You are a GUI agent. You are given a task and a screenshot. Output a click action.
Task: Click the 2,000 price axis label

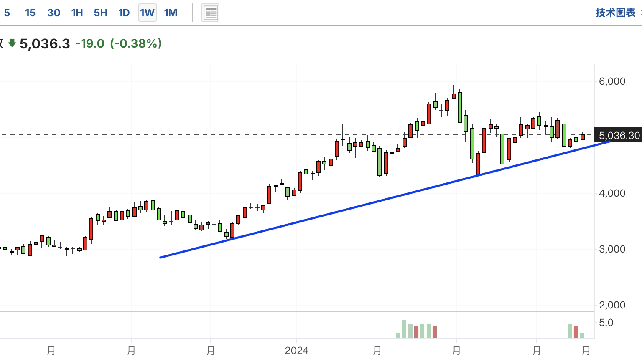(612, 305)
